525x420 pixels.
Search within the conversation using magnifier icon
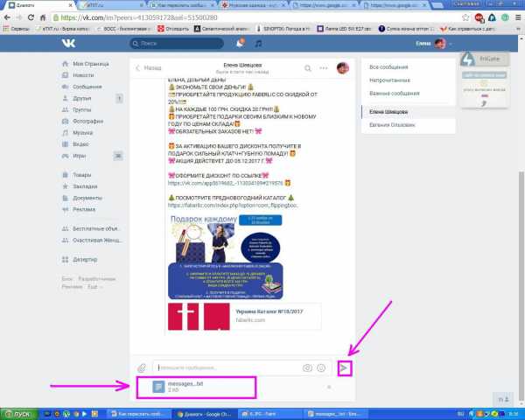pos(307,68)
